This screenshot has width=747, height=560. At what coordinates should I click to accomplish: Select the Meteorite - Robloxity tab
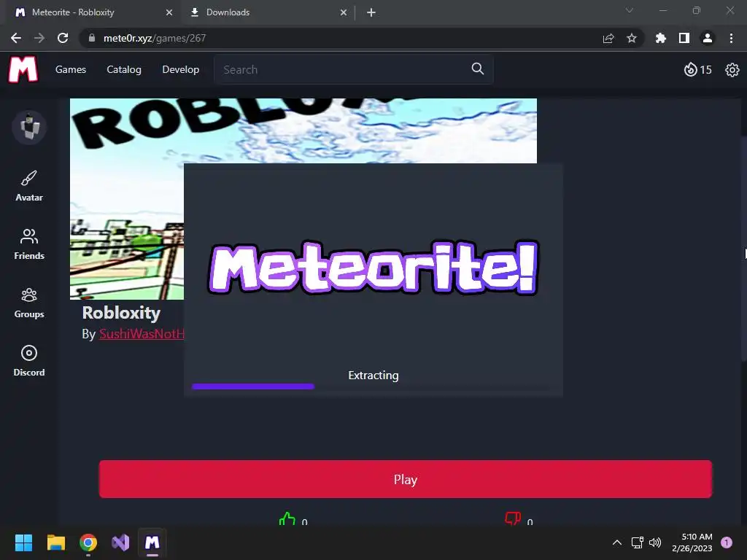click(93, 12)
